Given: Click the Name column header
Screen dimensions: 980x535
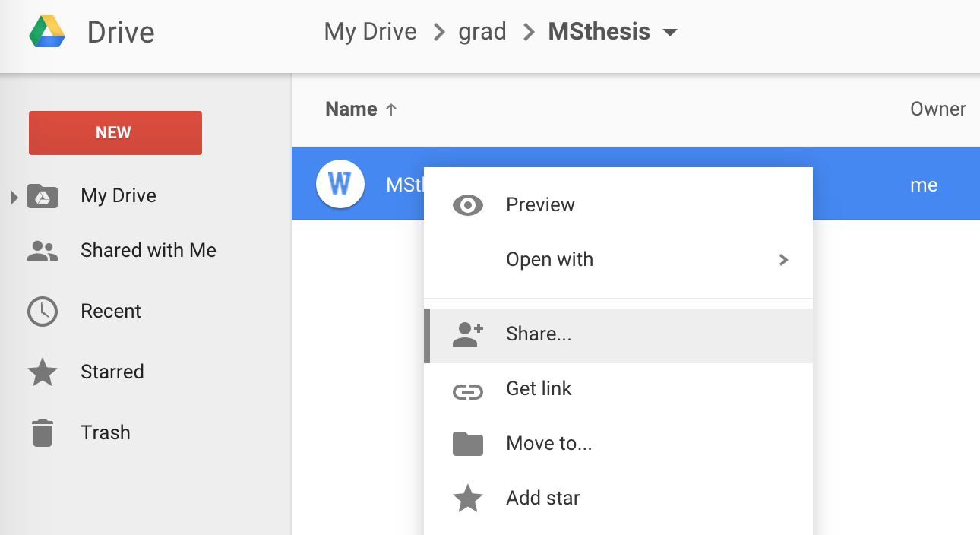Looking at the screenshot, I should 351,109.
